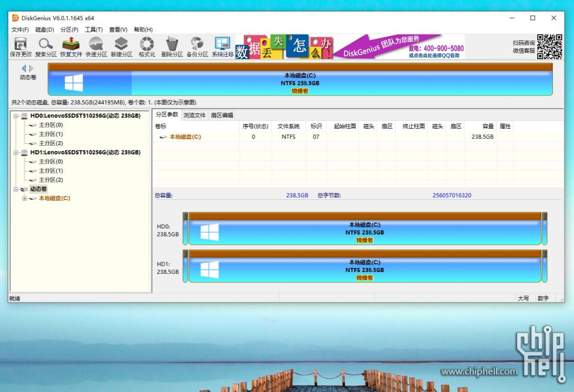Select 主分区(1) under HD0
This screenshot has width=574, height=392.
tap(51, 134)
